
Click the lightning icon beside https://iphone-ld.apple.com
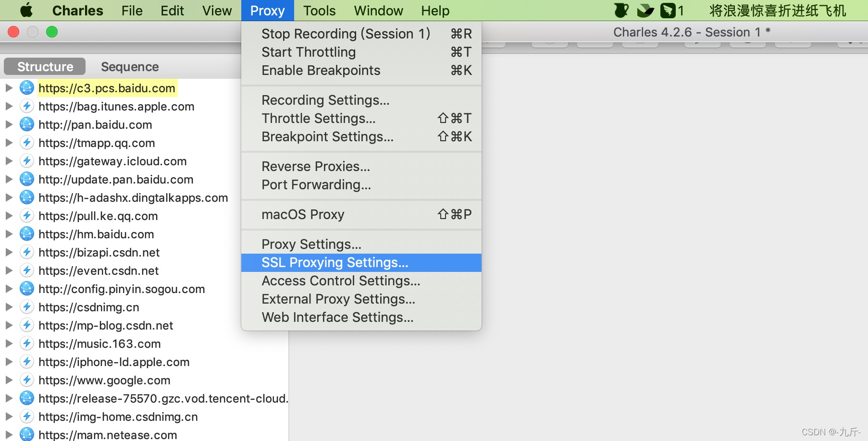tap(27, 362)
